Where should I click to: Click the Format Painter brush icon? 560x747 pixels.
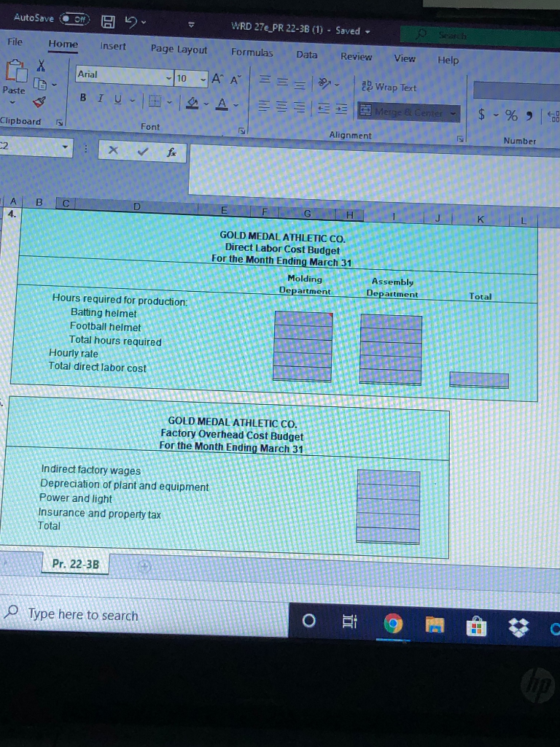coord(40,101)
